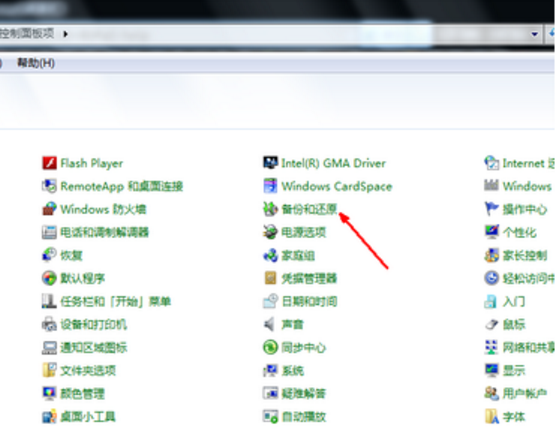This screenshot has width=557, height=436.
Task: Open the 日期和时间 text link
Action: (x=309, y=301)
